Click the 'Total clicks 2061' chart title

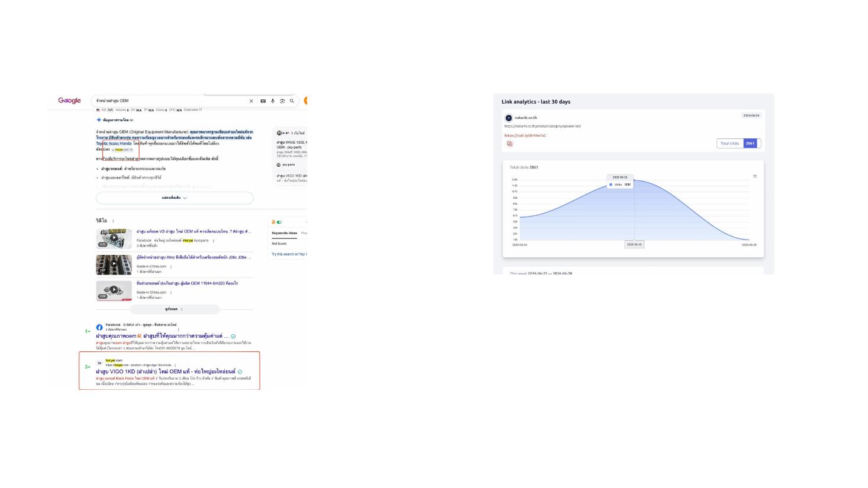pyautogui.click(x=524, y=167)
